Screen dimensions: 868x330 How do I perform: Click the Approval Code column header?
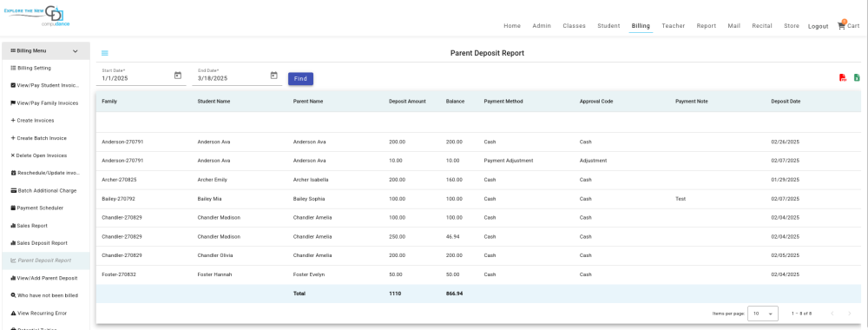596,102
